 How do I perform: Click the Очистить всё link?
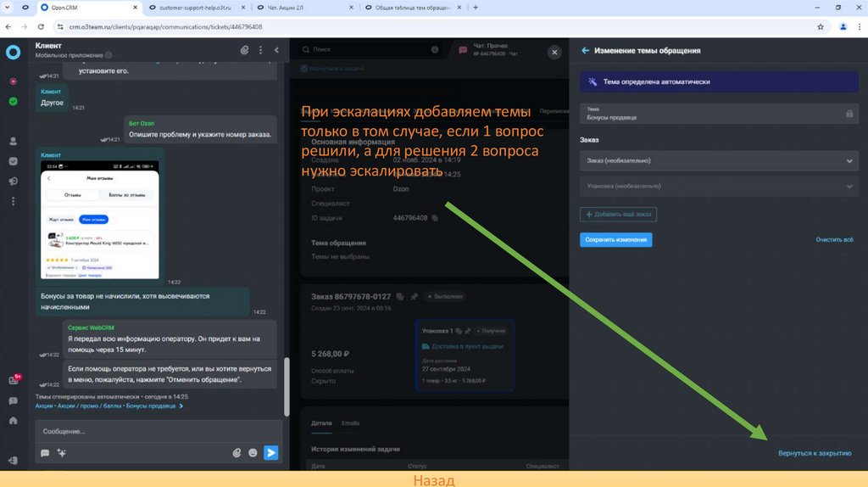(834, 240)
